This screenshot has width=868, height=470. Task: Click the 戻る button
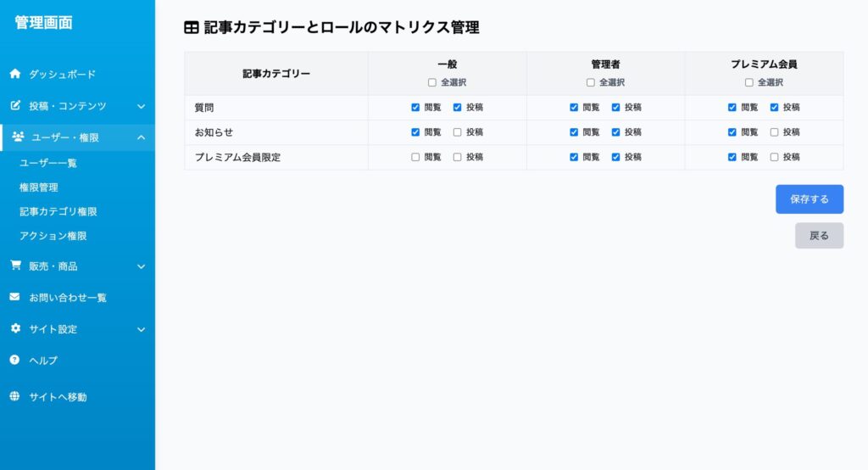(x=820, y=236)
